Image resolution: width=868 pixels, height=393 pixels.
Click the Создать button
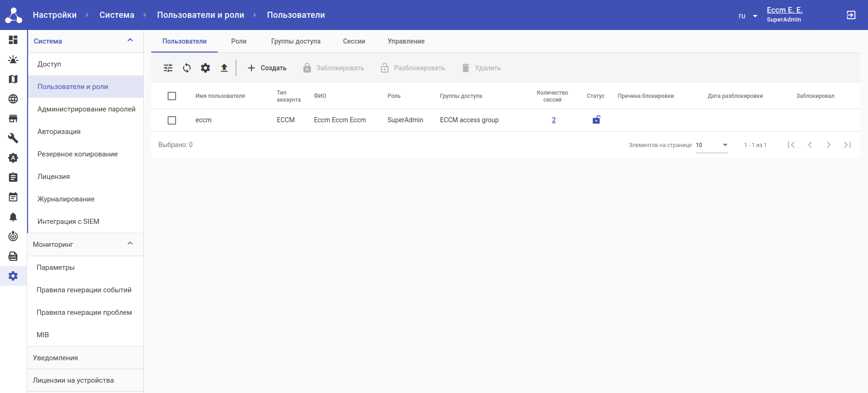tap(267, 68)
